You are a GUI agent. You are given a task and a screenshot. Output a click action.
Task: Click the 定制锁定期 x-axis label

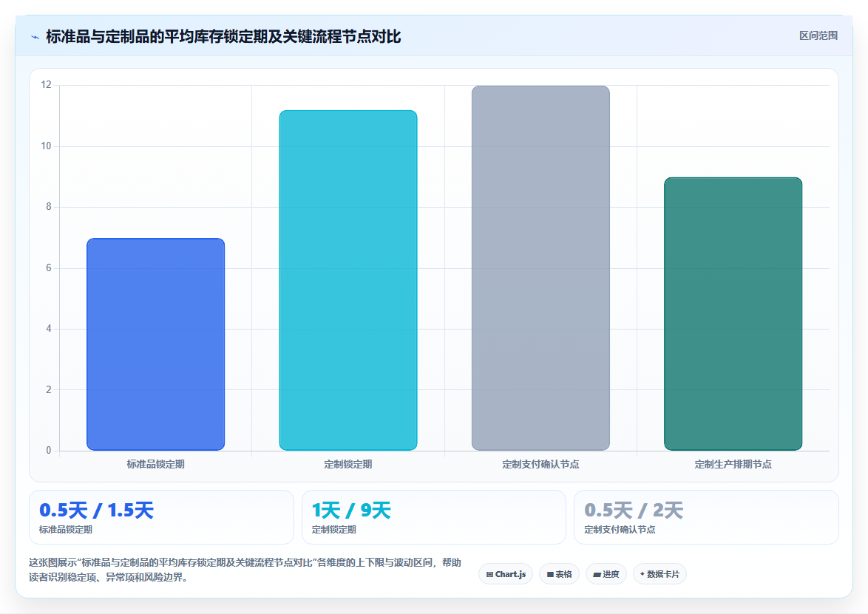point(348,464)
